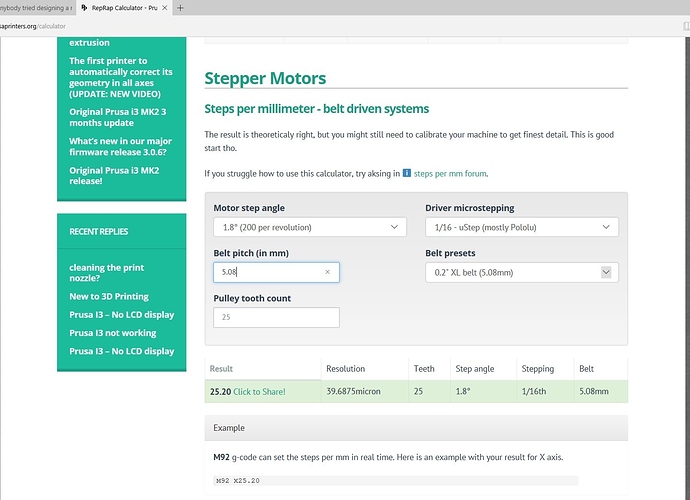Click the Belt pitch input field
The image size is (690, 500).
(x=276, y=272)
